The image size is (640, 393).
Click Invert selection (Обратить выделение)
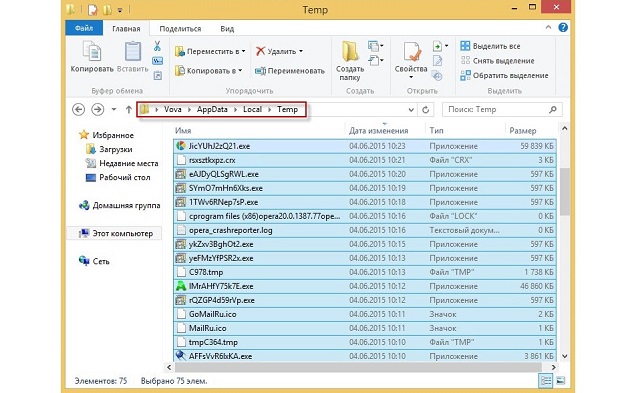click(x=504, y=75)
